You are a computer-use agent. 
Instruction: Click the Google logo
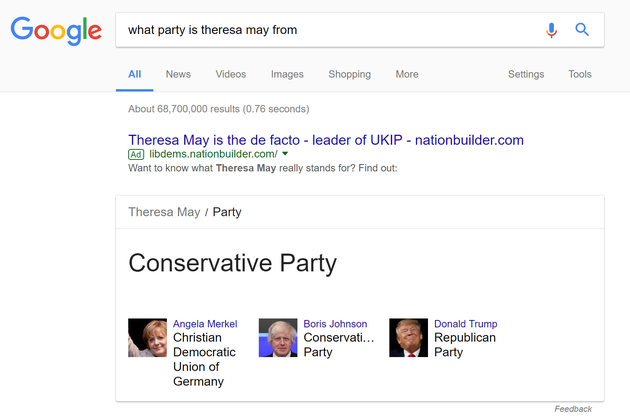click(x=56, y=31)
